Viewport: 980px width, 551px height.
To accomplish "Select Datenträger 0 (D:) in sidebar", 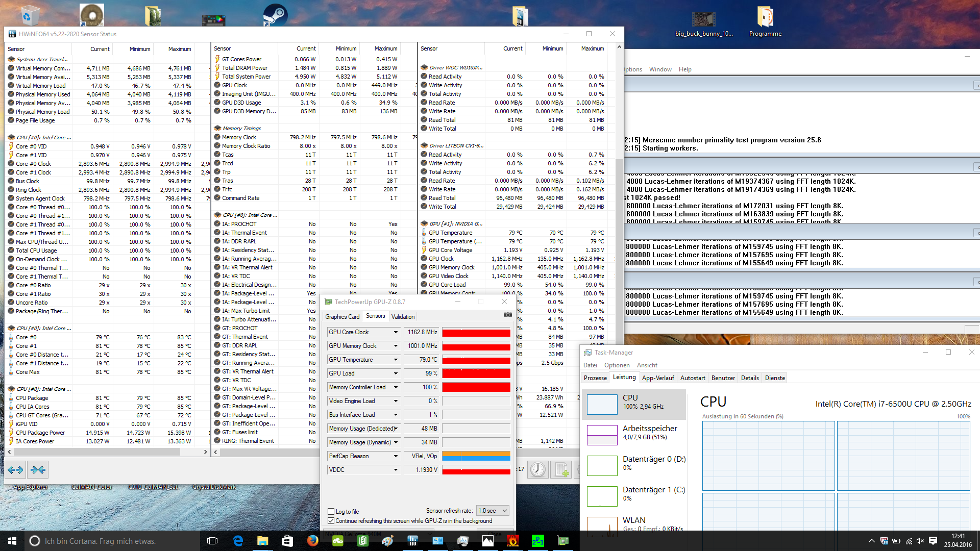I will [x=634, y=465].
